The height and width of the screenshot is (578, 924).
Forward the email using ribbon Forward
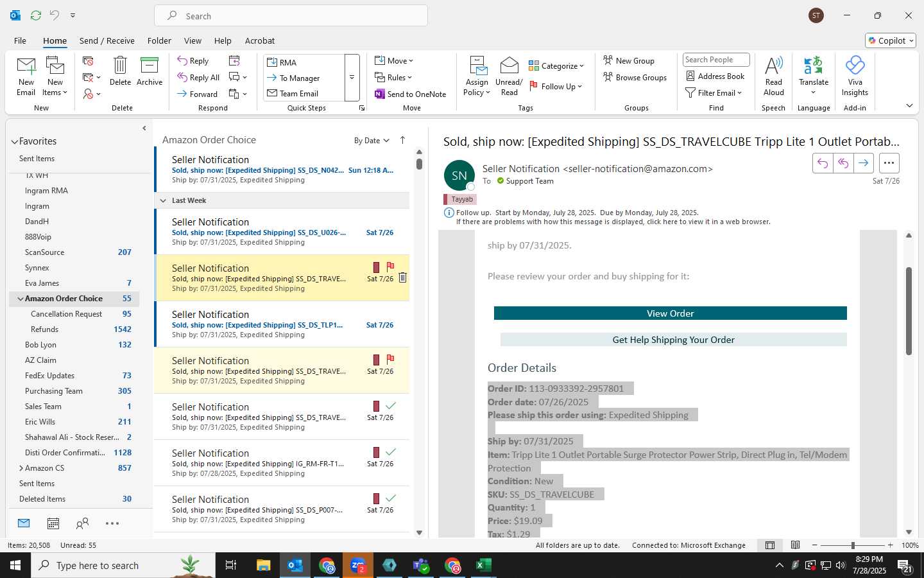(x=198, y=94)
